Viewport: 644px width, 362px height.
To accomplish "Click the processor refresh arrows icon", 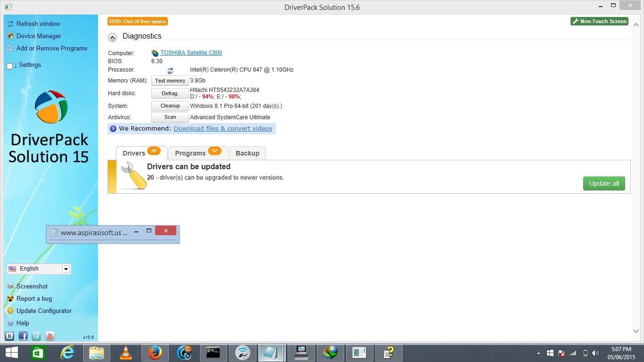I will [x=170, y=70].
